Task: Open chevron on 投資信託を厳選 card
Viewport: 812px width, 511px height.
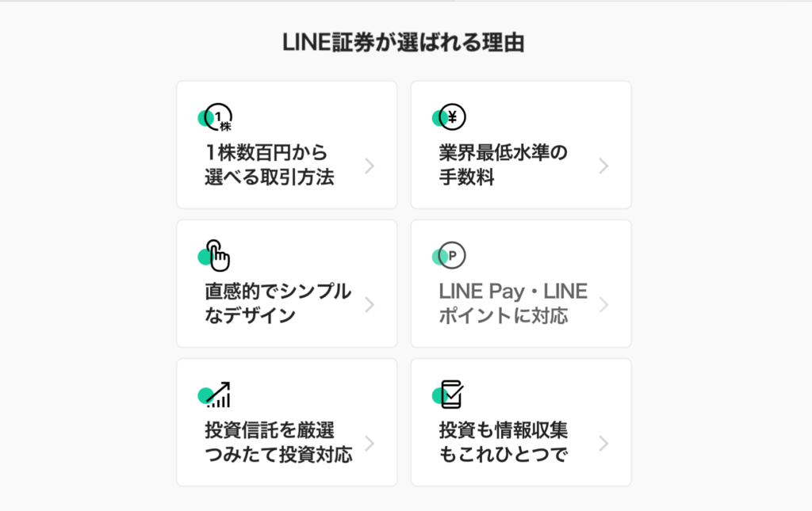Action: click(370, 443)
